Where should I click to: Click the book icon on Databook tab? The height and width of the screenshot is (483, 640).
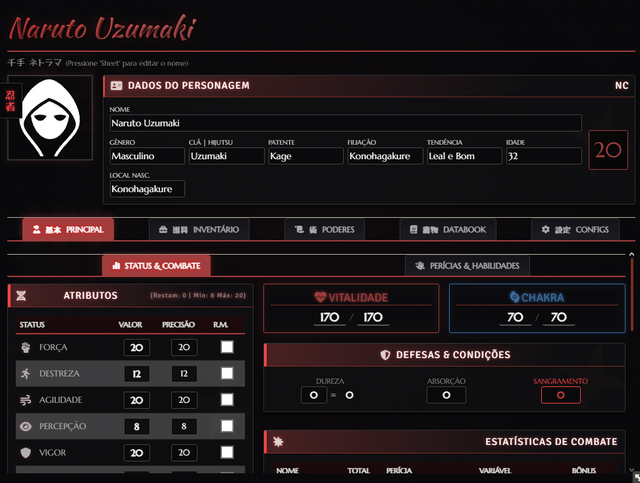[x=413, y=229]
